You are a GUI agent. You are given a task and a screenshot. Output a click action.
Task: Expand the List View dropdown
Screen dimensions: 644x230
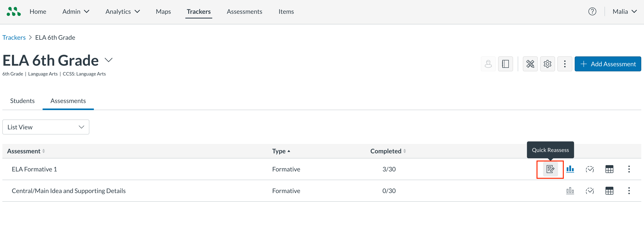[46, 127]
